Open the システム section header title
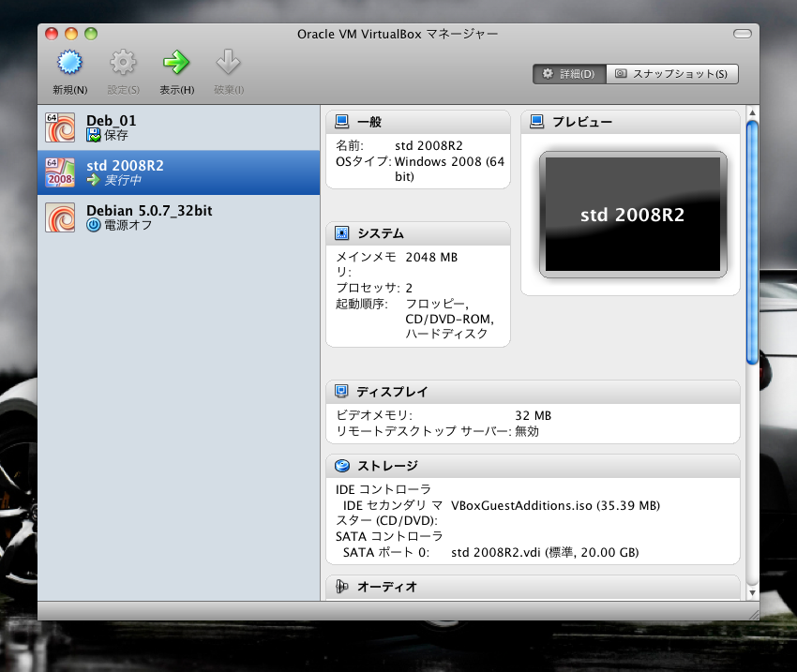797x672 pixels. click(x=381, y=233)
